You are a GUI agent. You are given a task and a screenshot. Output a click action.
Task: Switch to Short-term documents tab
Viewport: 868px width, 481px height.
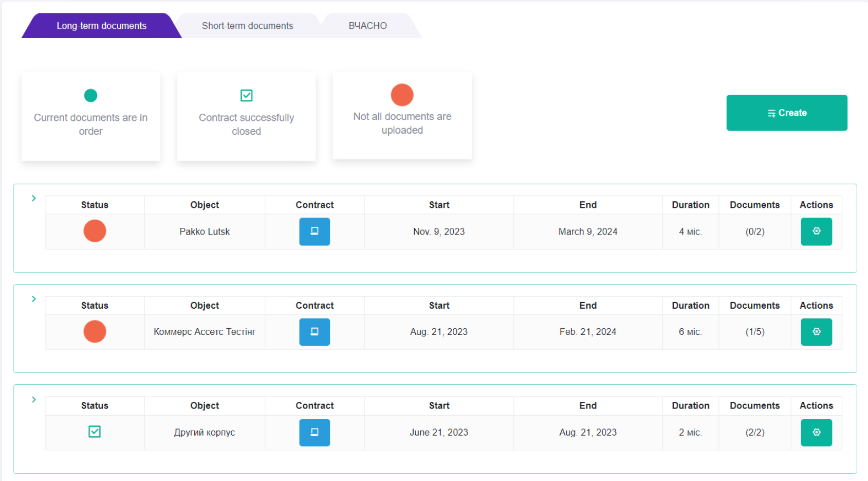[247, 26]
